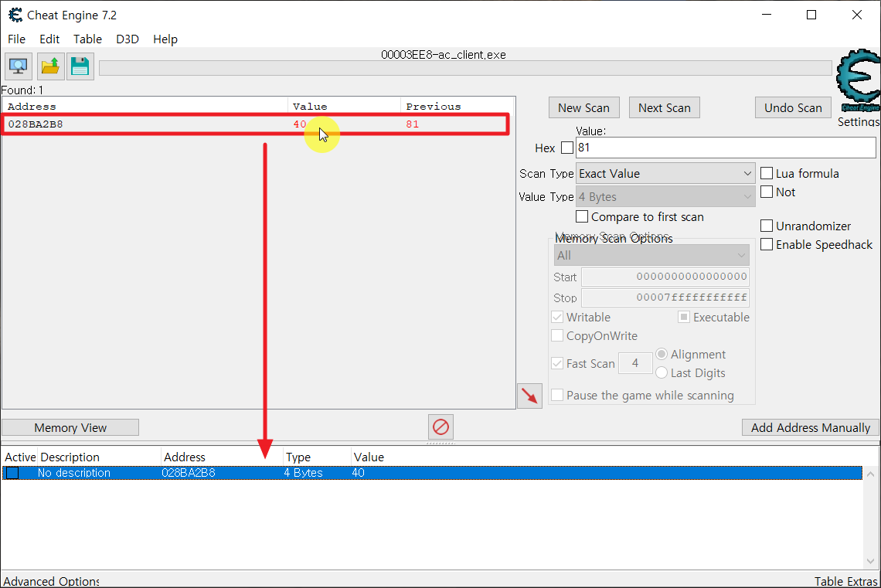Viewport: 881px width, 588px height.
Task: Click the Address column header in results
Action: [x=145, y=106]
